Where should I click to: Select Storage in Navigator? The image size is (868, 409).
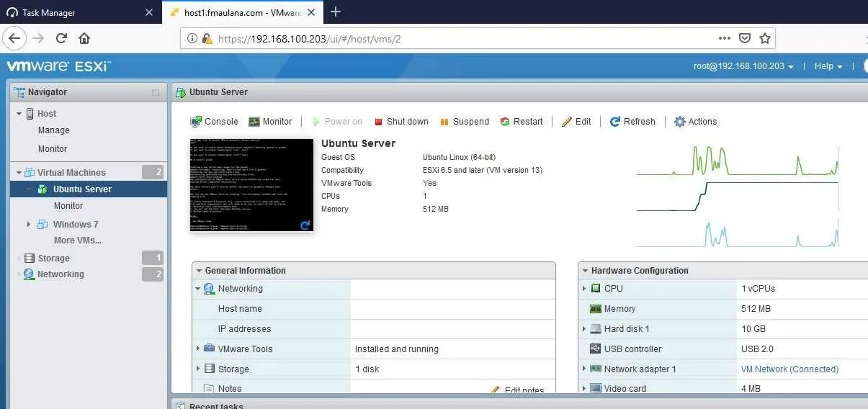(x=54, y=259)
